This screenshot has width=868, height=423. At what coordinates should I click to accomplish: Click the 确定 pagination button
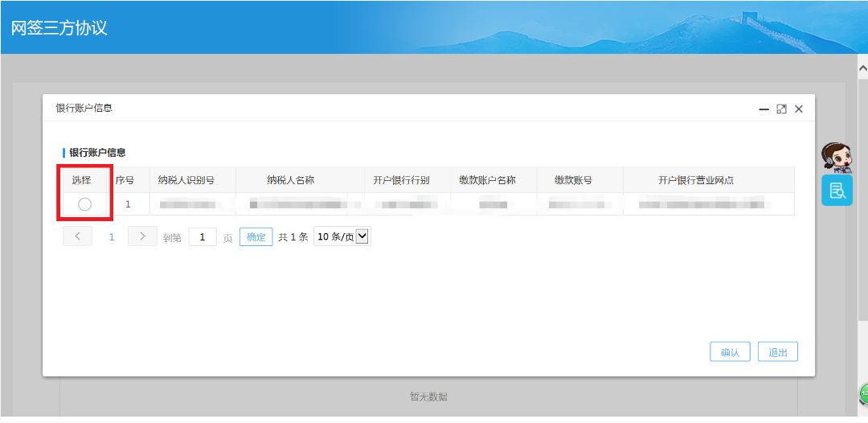(x=256, y=237)
